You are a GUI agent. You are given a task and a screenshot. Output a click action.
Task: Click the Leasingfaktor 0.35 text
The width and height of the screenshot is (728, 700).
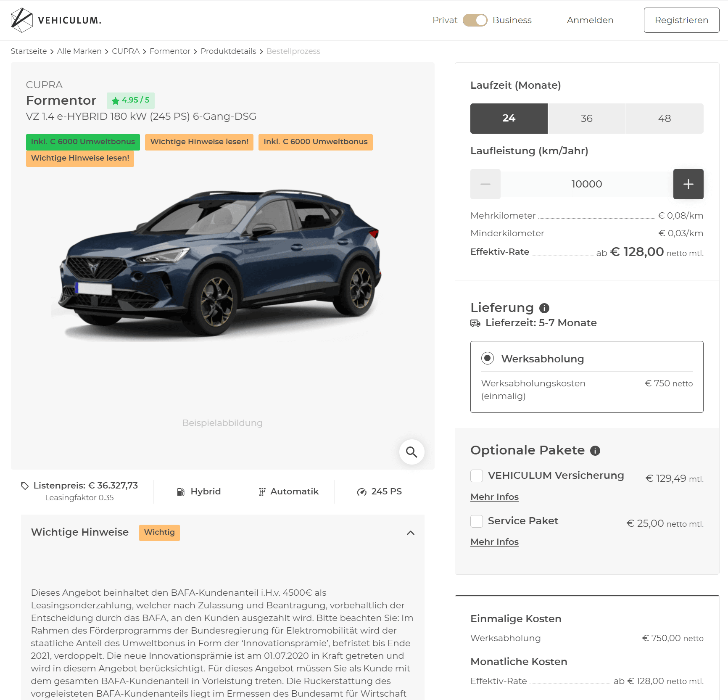[79, 498]
